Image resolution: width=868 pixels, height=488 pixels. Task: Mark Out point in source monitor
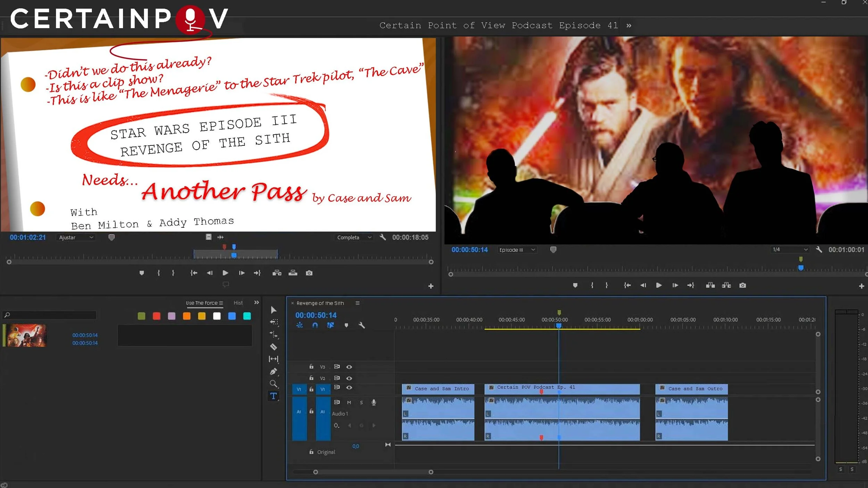click(173, 273)
